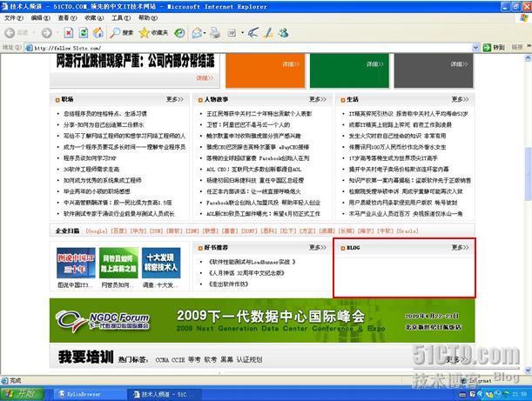532x401 pixels.
Task: Open the 收藏 (Favorites) menu
Action: point(94,17)
